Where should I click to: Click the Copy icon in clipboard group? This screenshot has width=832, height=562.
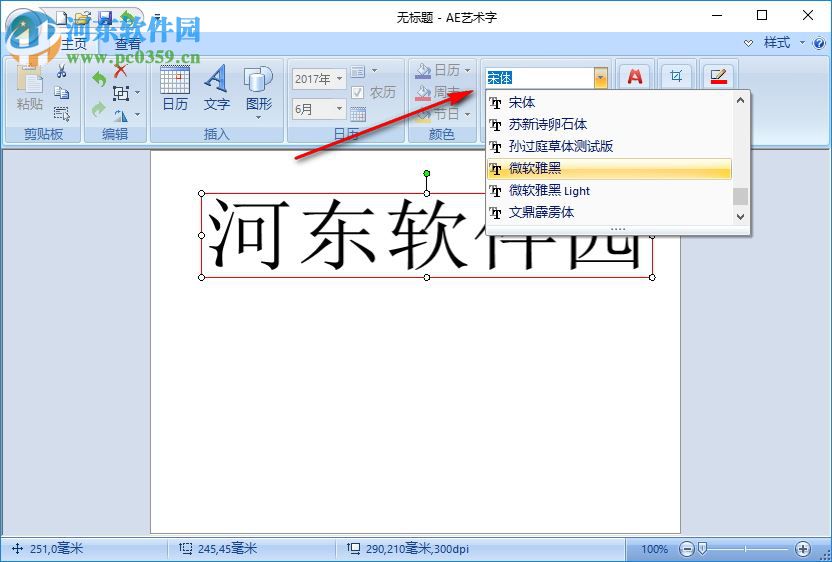coord(62,93)
